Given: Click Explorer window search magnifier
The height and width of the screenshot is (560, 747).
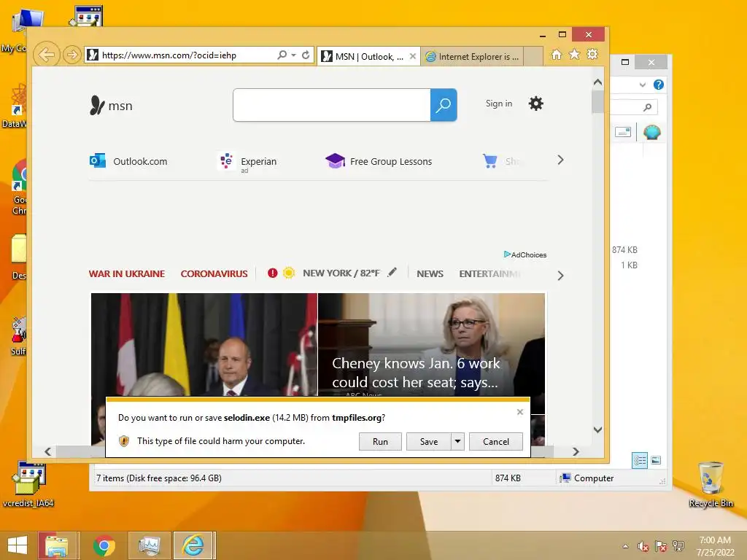Looking at the screenshot, I should [x=647, y=107].
